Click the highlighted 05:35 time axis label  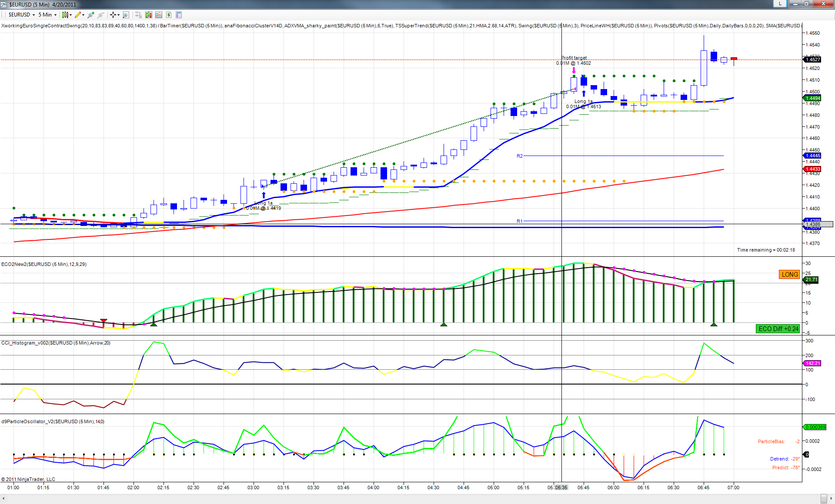click(561, 487)
